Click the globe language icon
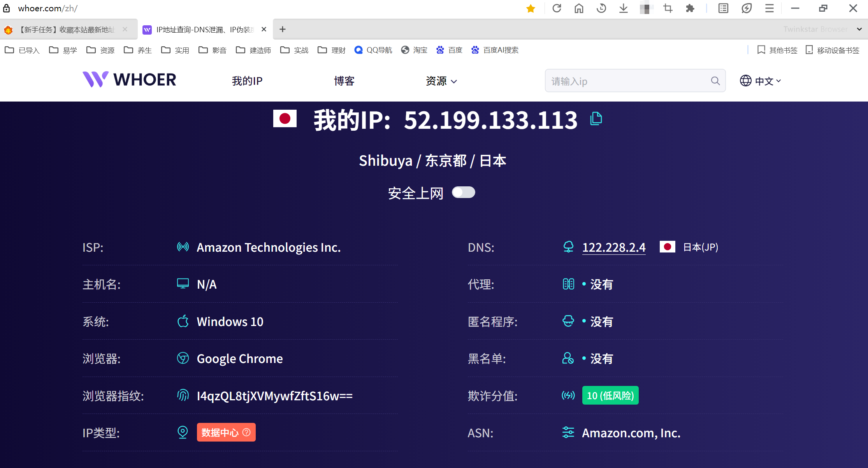The height and width of the screenshot is (468, 868). (746, 81)
